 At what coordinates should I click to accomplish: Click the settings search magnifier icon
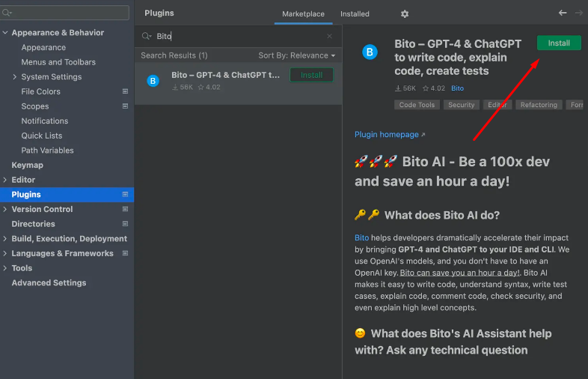(7, 13)
